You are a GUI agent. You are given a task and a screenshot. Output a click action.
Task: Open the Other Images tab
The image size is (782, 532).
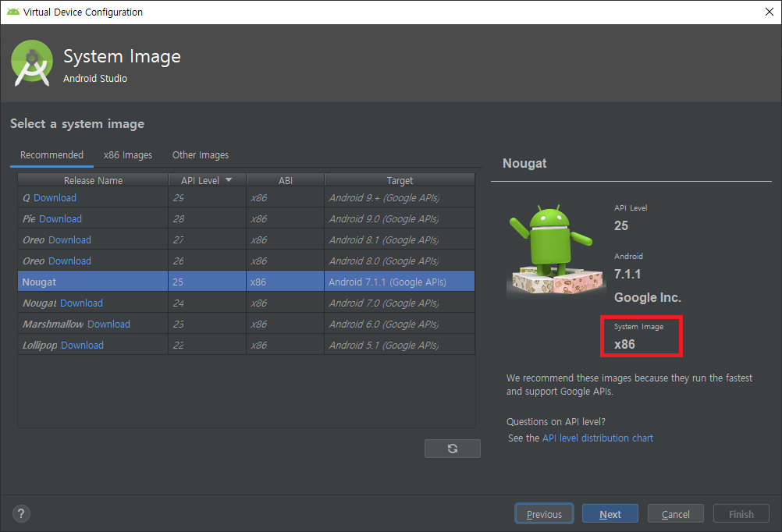tap(201, 155)
